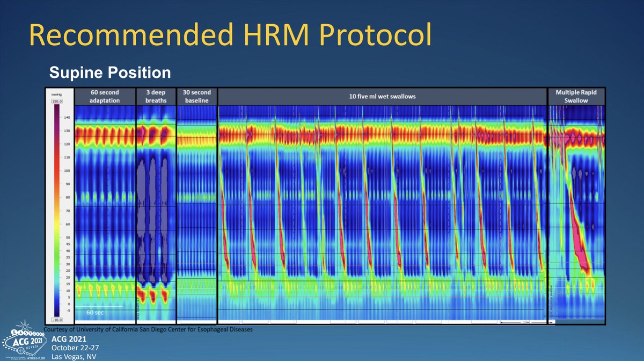Click the UC San Diego courtesy credit line
The height and width of the screenshot is (361, 644).
point(148,329)
